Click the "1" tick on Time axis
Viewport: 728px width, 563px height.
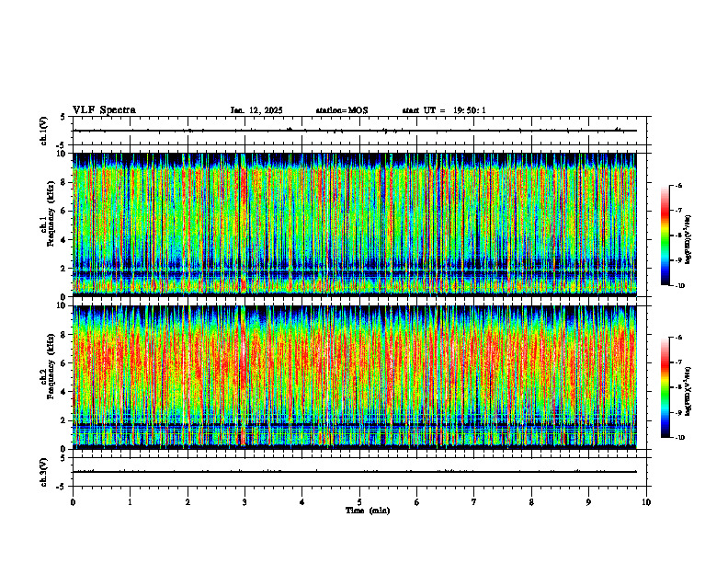coord(130,502)
